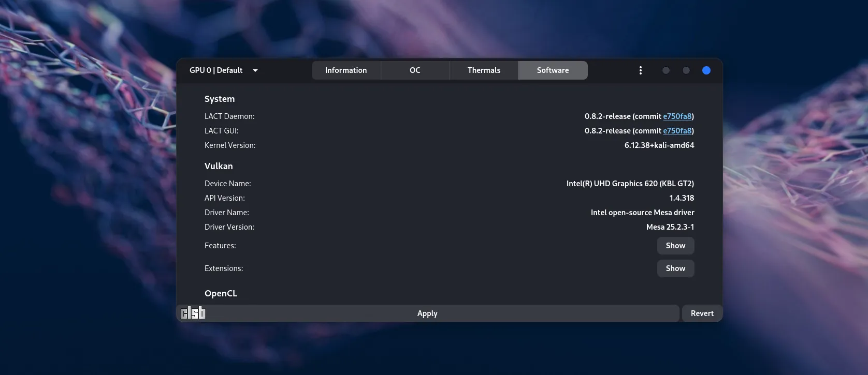The height and width of the screenshot is (375, 868).
Task: Click the Kernel Version value text
Action: 659,145
